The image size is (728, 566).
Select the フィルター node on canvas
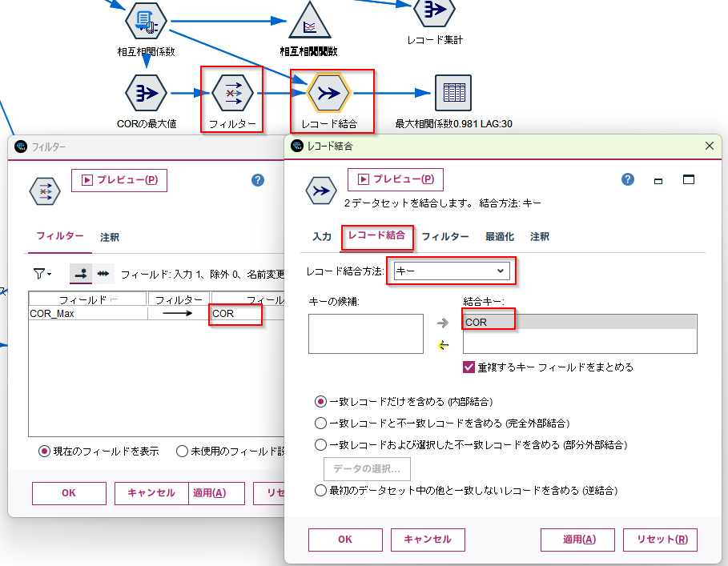click(x=232, y=93)
